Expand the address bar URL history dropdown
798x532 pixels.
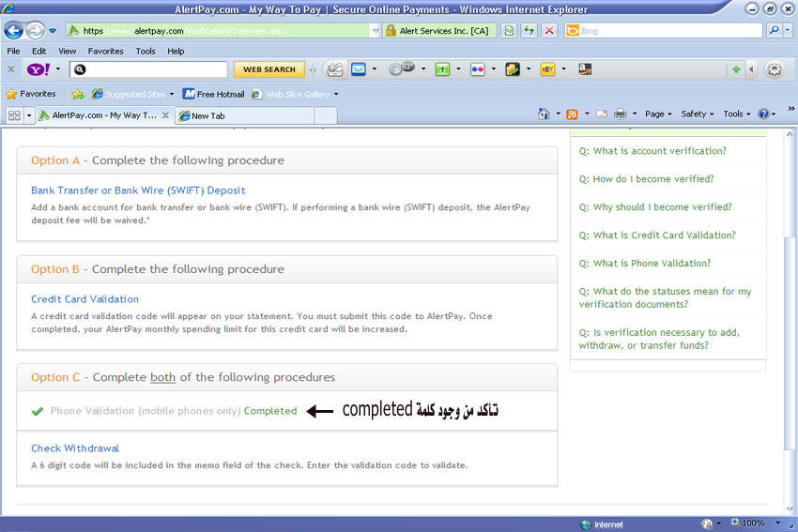[376, 31]
